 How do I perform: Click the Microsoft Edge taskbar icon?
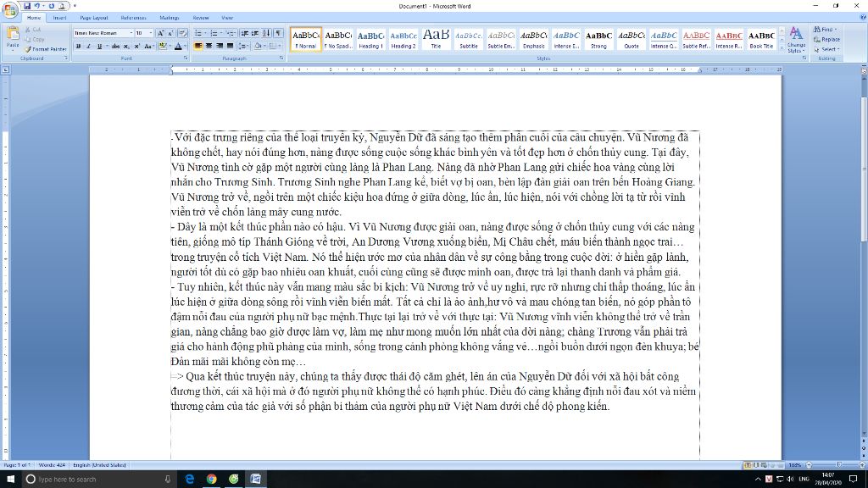tap(189, 480)
